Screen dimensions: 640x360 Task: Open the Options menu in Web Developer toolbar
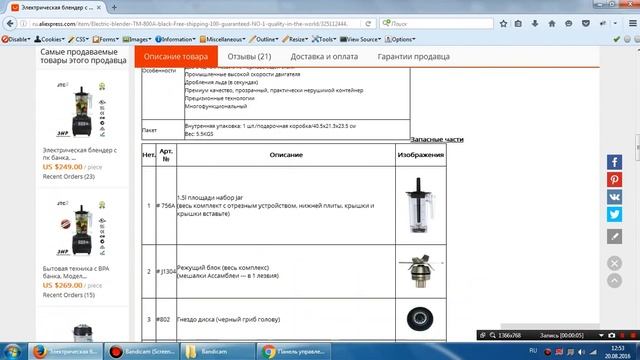[400, 39]
